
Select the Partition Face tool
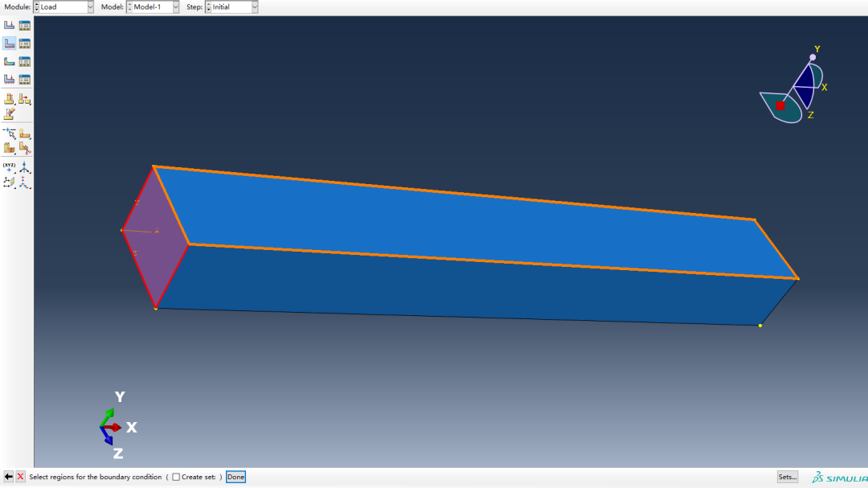point(24,133)
